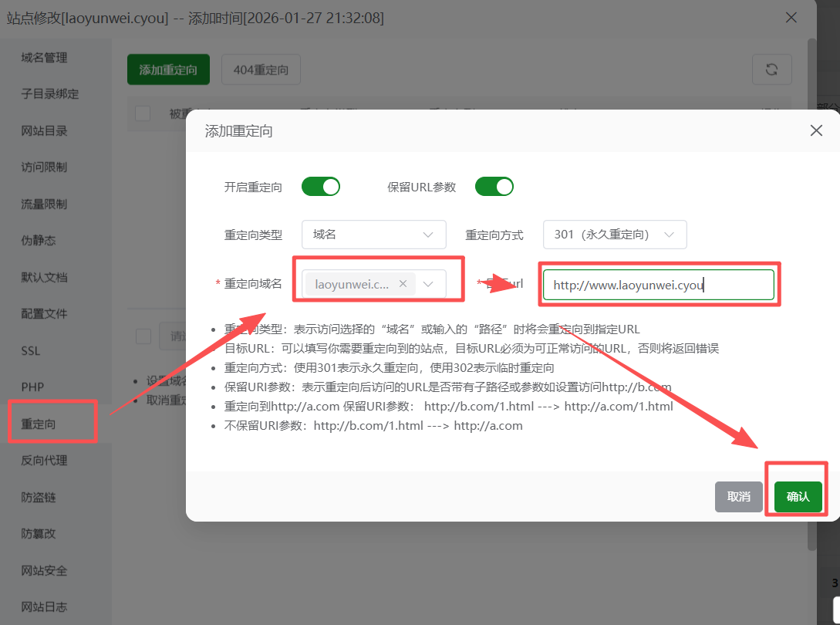Click the 404重定向 button
Screen dimensions: 840x625
pos(261,69)
